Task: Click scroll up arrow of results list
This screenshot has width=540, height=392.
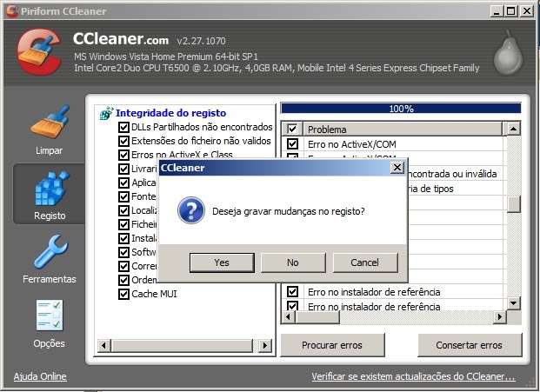Action: [514, 129]
